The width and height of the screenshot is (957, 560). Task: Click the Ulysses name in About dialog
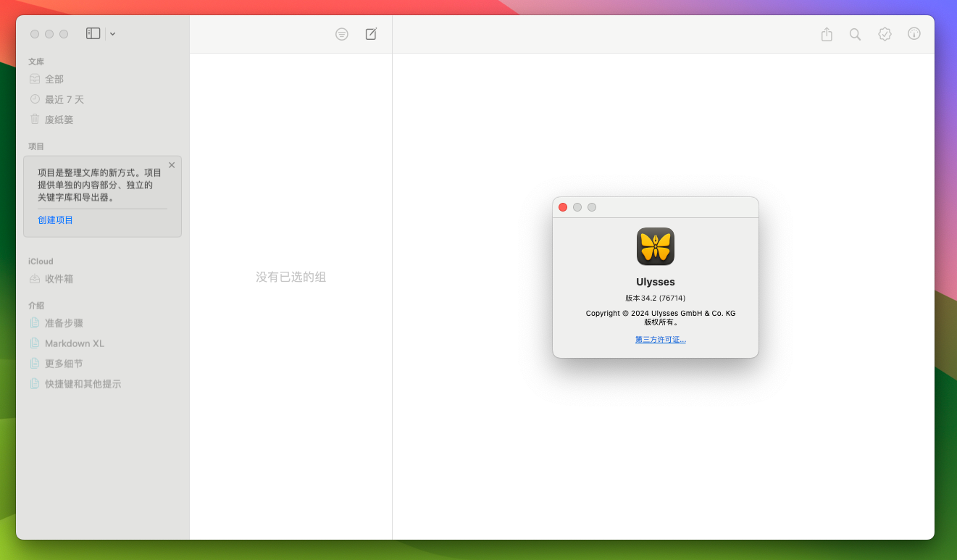pyautogui.click(x=656, y=282)
